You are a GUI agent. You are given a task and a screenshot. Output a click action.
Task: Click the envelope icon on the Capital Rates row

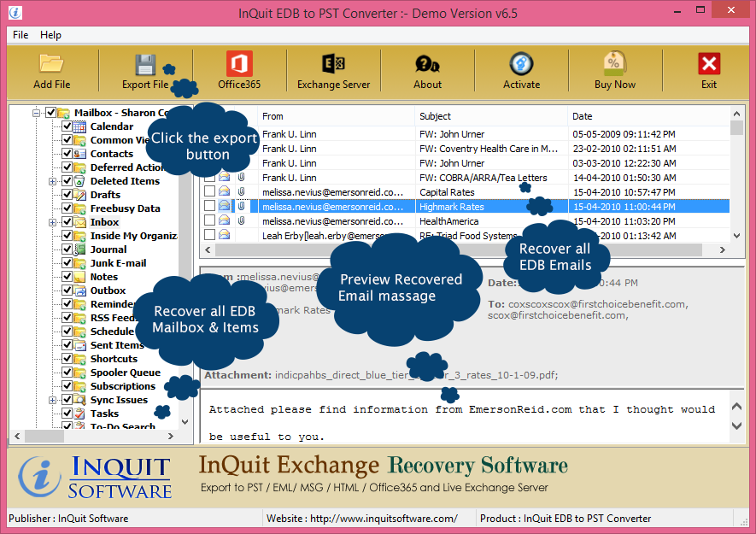pos(224,191)
